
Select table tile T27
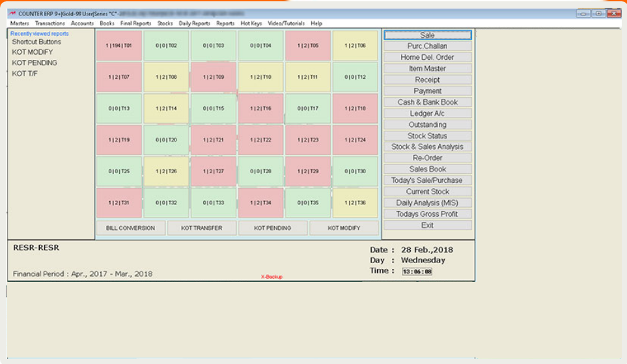point(213,171)
